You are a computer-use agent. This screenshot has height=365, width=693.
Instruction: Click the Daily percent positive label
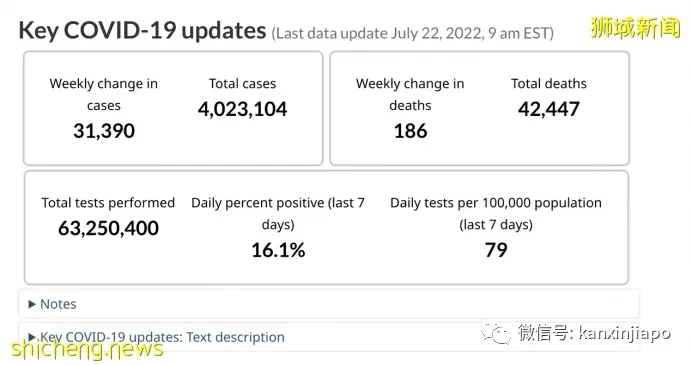click(278, 213)
